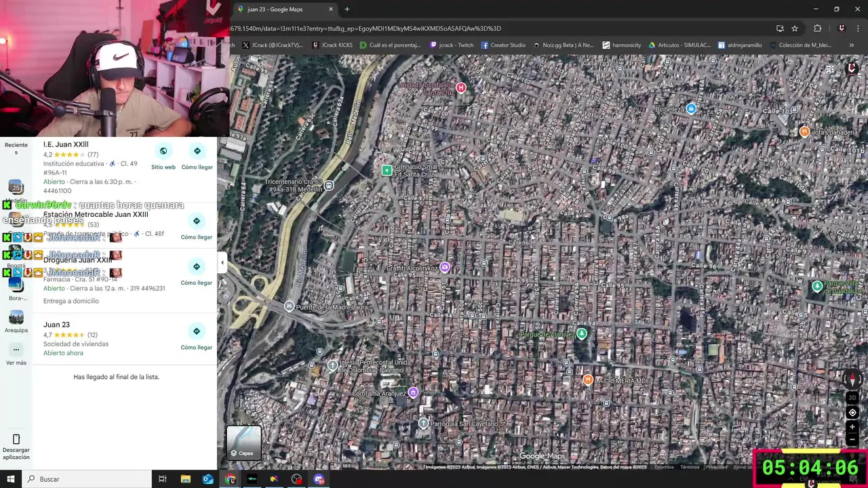
Task: Click the Gimnasio Smart Fit Santa Cruz marker
Action: tap(387, 170)
